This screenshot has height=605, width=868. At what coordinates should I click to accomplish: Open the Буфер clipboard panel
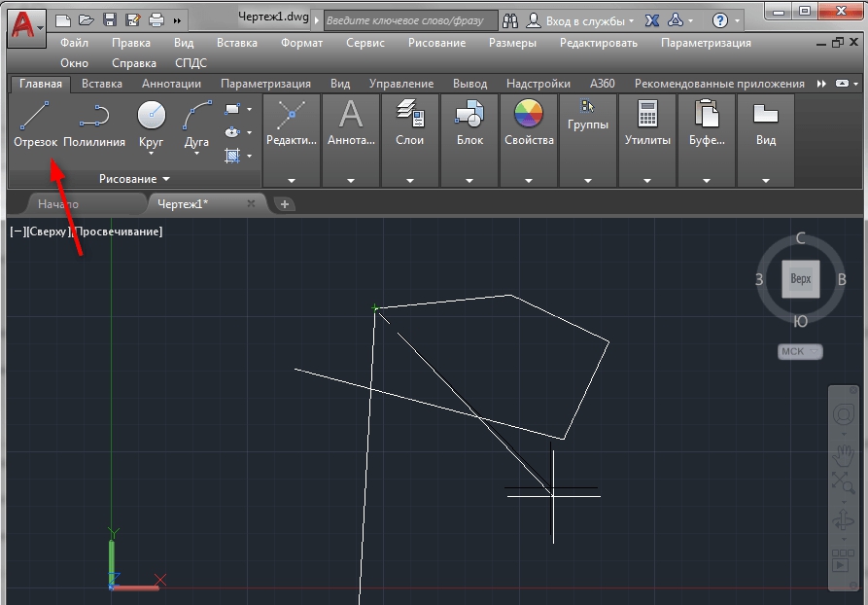pyautogui.click(x=707, y=140)
